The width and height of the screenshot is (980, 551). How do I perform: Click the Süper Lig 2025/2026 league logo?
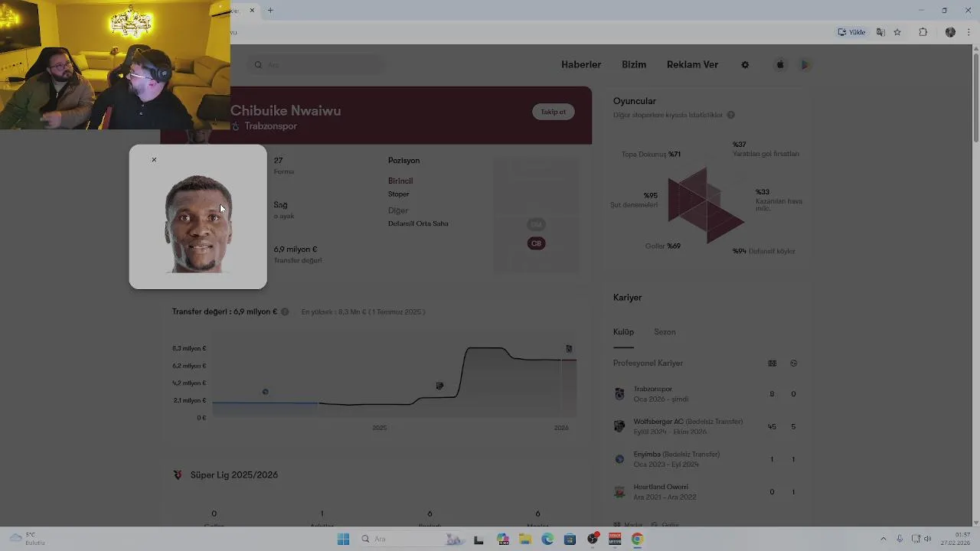click(178, 475)
